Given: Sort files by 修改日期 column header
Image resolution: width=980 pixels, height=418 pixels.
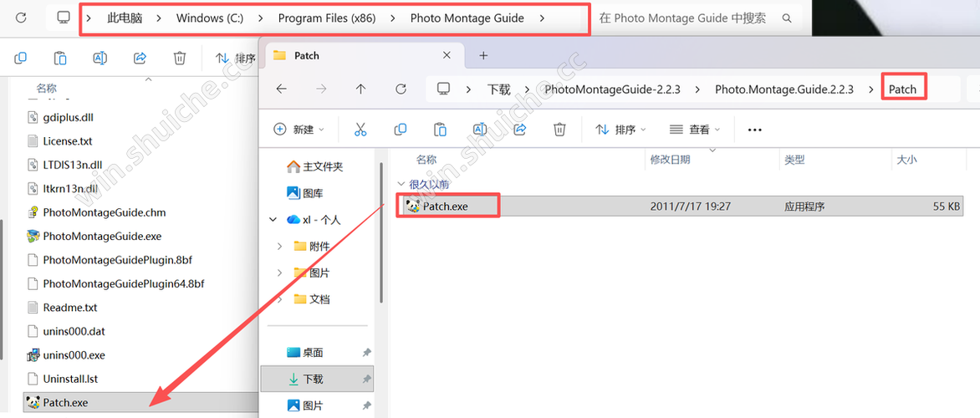Looking at the screenshot, I should 669,159.
